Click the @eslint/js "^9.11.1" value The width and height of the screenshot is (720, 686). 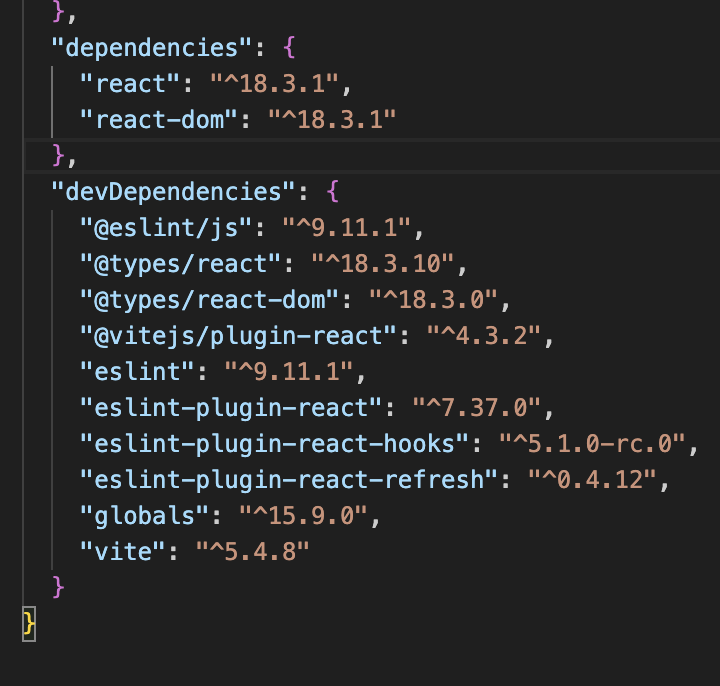coord(347,228)
